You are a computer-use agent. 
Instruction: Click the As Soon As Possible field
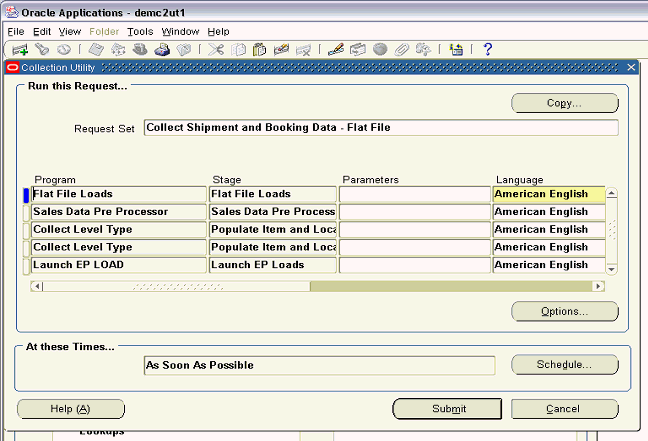[x=319, y=365]
